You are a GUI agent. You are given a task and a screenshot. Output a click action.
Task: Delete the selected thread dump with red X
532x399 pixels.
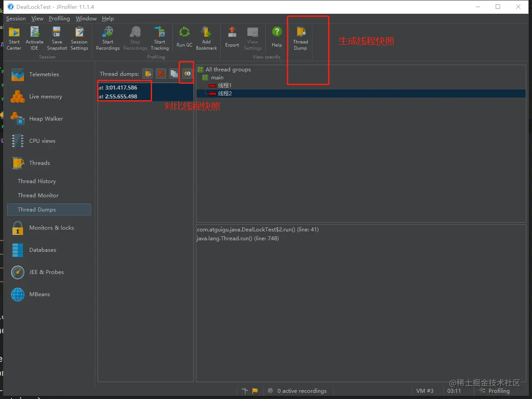[x=161, y=74]
